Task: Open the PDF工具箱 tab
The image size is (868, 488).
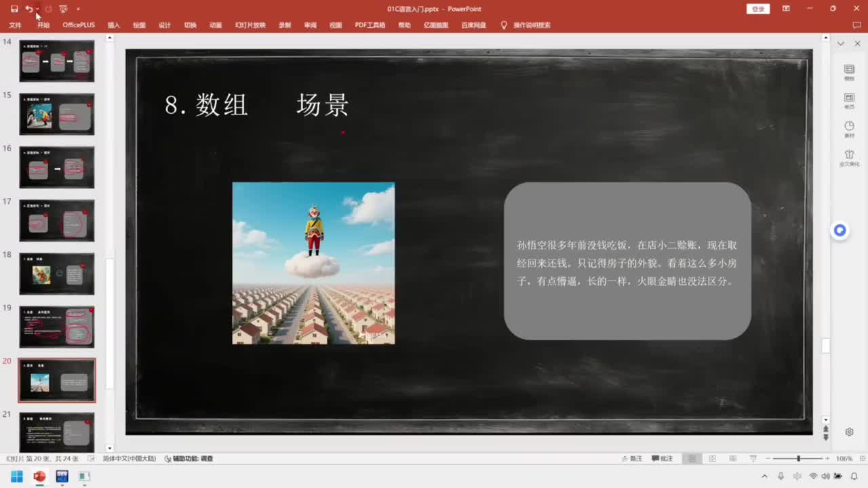Action: 370,25
